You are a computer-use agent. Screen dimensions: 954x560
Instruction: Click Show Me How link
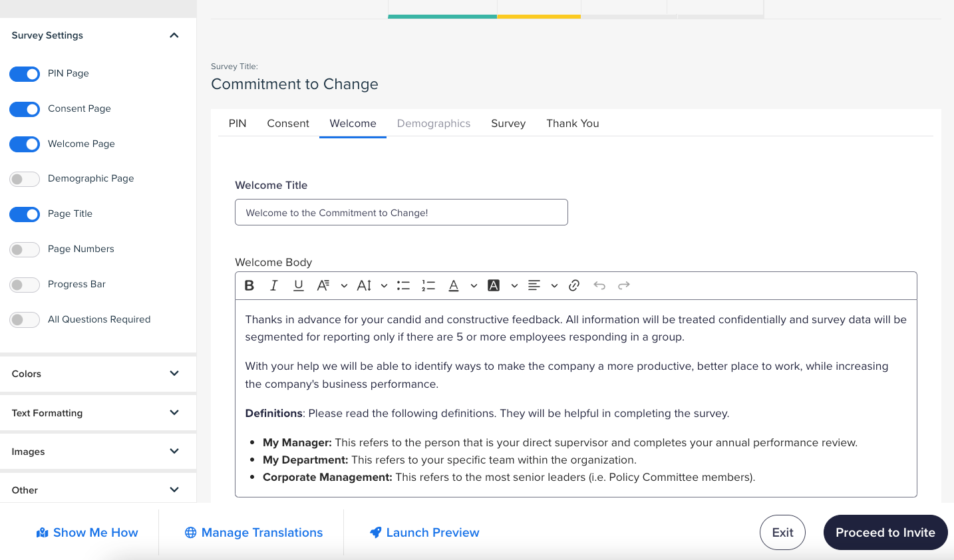click(x=87, y=533)
